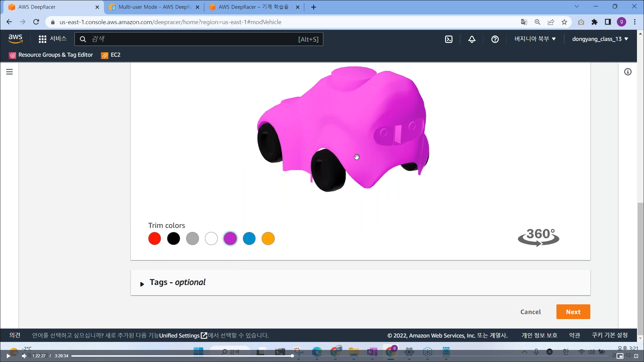Open AWS CloudShell icon in header

[x=449, y=39]
